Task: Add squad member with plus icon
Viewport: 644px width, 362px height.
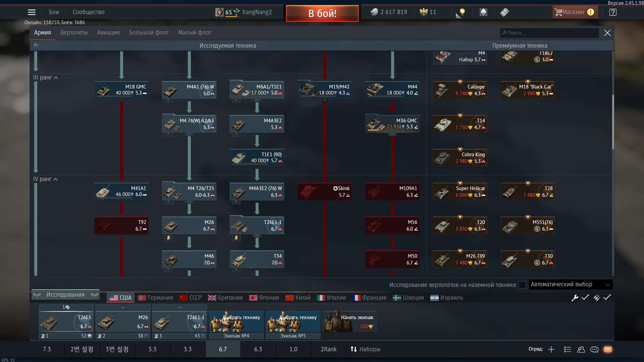Action: (x=551, y=349)
